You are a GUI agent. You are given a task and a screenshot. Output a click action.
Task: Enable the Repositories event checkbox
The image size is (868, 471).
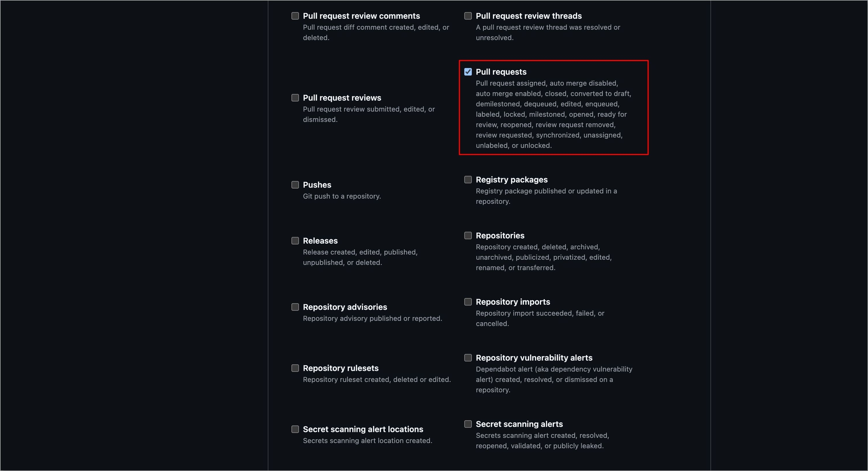point(468,236)
